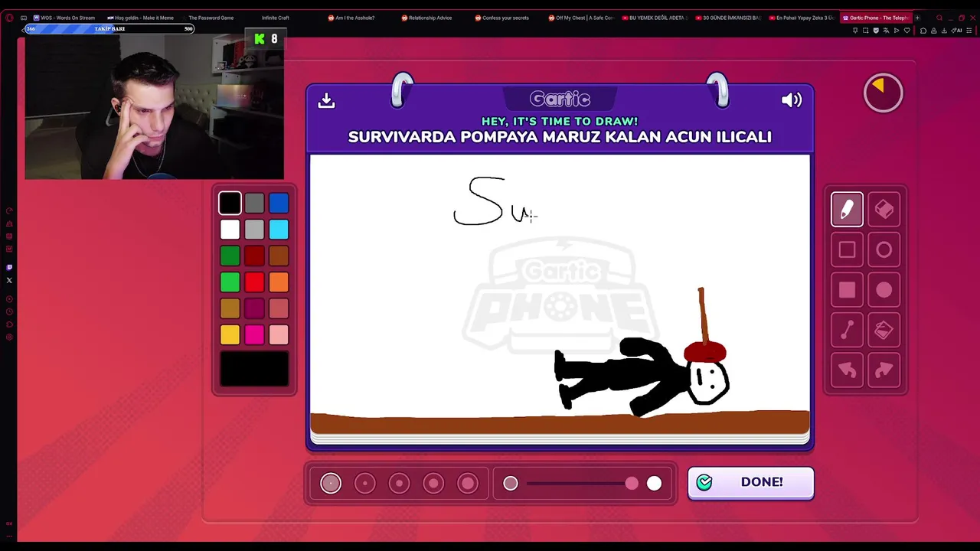Select the fourth brush size
Image resolution: width=980 pixels, height=551 pixels.
[x=433, y=483]
